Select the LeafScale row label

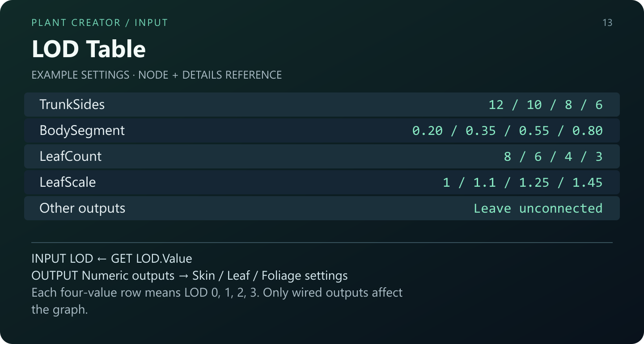68,182
